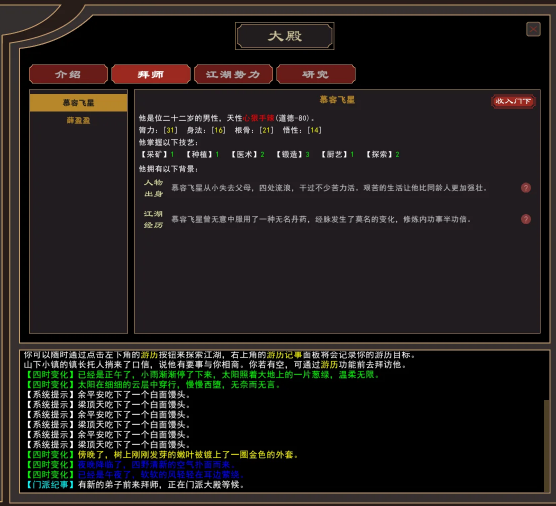
Task: Click the 慕容飞星 name header in details
Action: pos(337,100)
